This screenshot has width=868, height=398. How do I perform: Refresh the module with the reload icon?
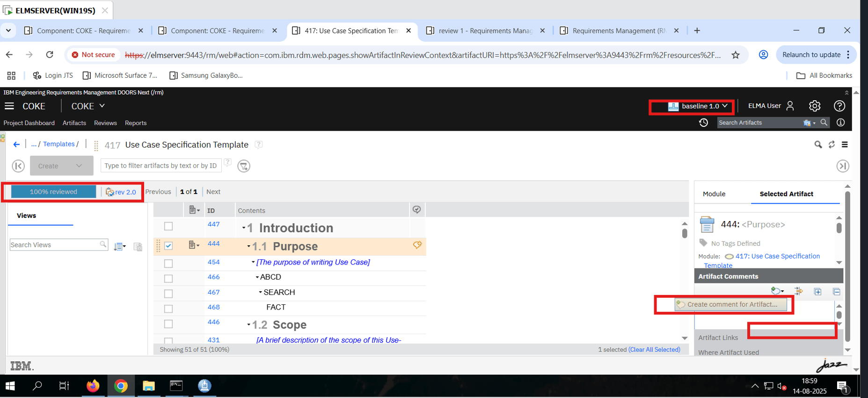point(832,145)
